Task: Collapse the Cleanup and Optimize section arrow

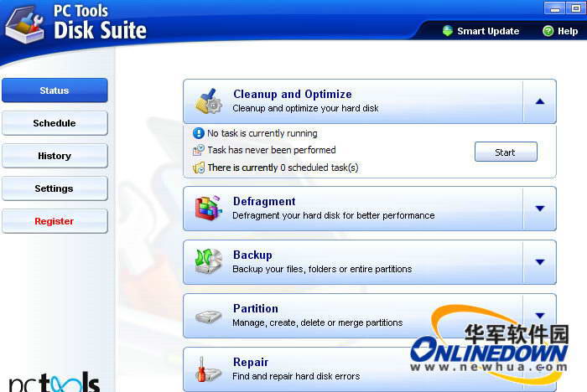Action: [539, 101]
